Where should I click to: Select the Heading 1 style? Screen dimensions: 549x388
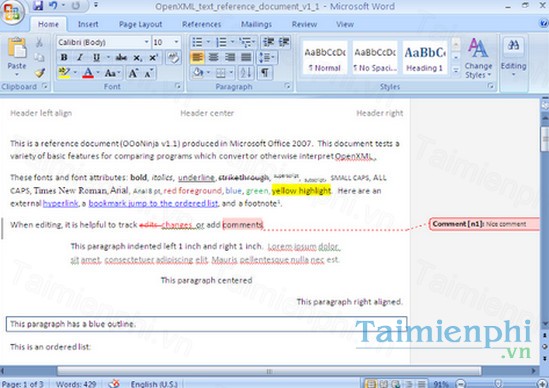[x=425, y=57]
